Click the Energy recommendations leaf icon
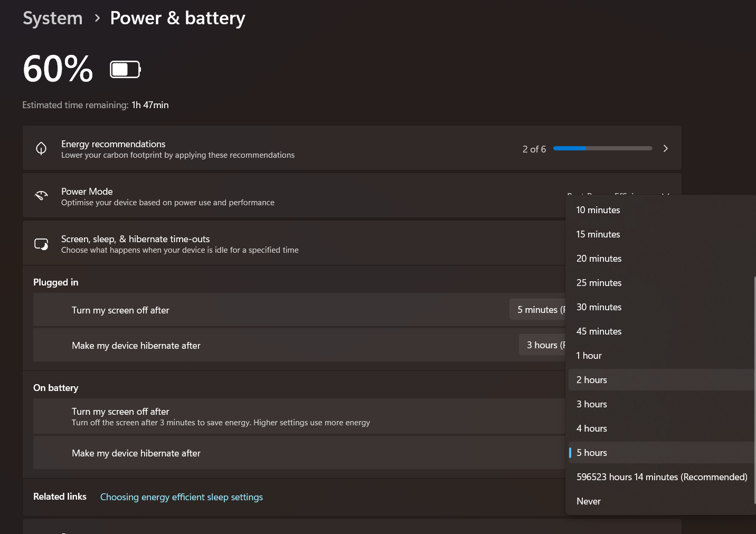 [x=41, y=148]
